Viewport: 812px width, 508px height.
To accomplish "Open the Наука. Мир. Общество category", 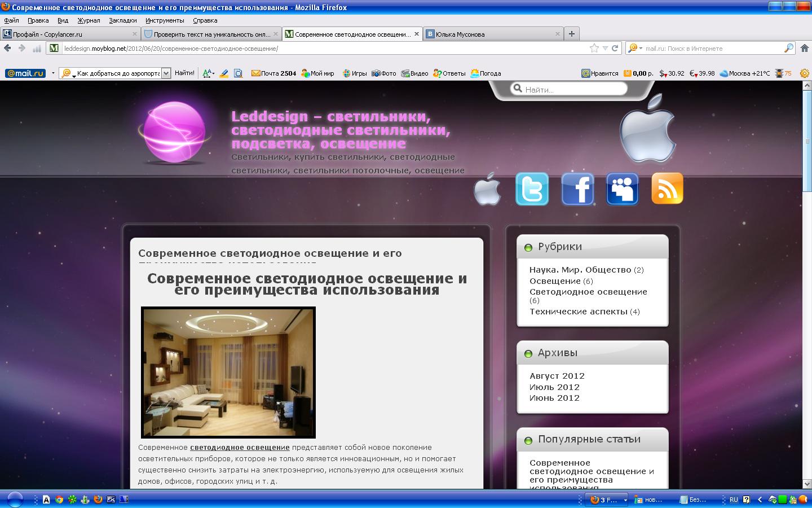I will tap(580, 270).
